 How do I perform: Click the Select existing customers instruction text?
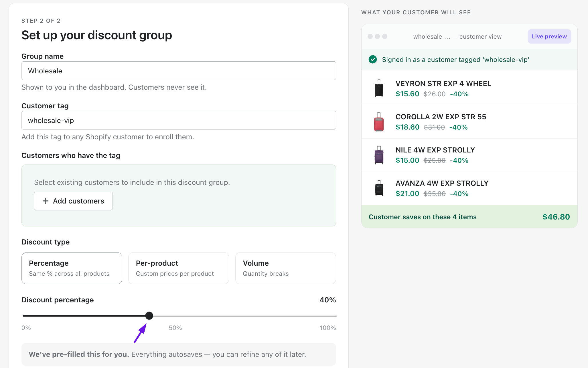pos(132,182)
